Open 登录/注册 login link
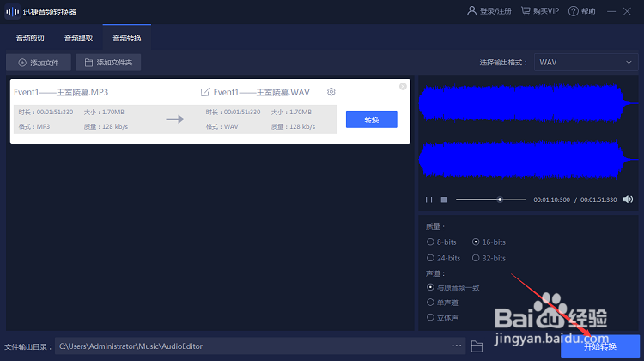 [489, 11]
